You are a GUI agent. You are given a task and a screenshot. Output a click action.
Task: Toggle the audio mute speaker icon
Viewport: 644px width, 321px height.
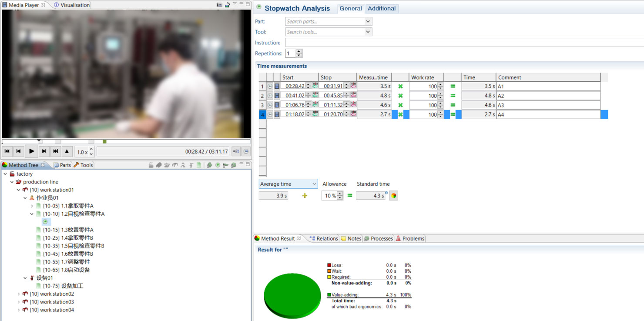pos(236,151)
